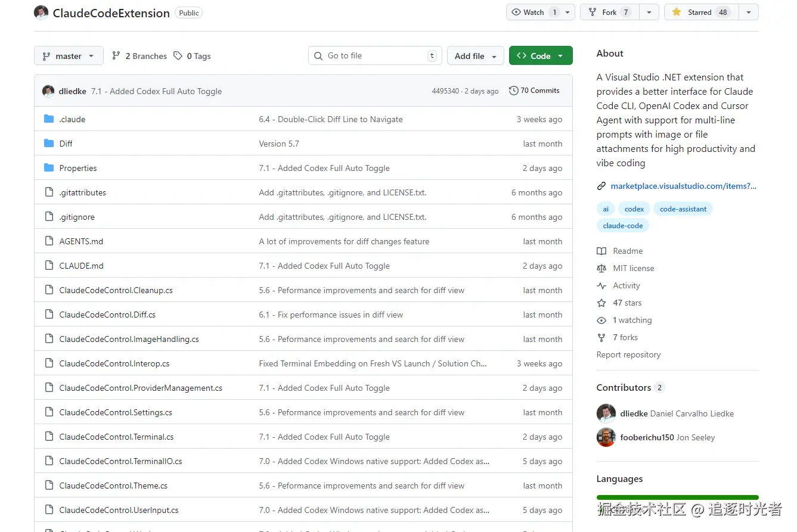The width and height of the screenshot is (797, 532).
Task: Click the eye icon beside 1 watching
Action: click(601, 320)
